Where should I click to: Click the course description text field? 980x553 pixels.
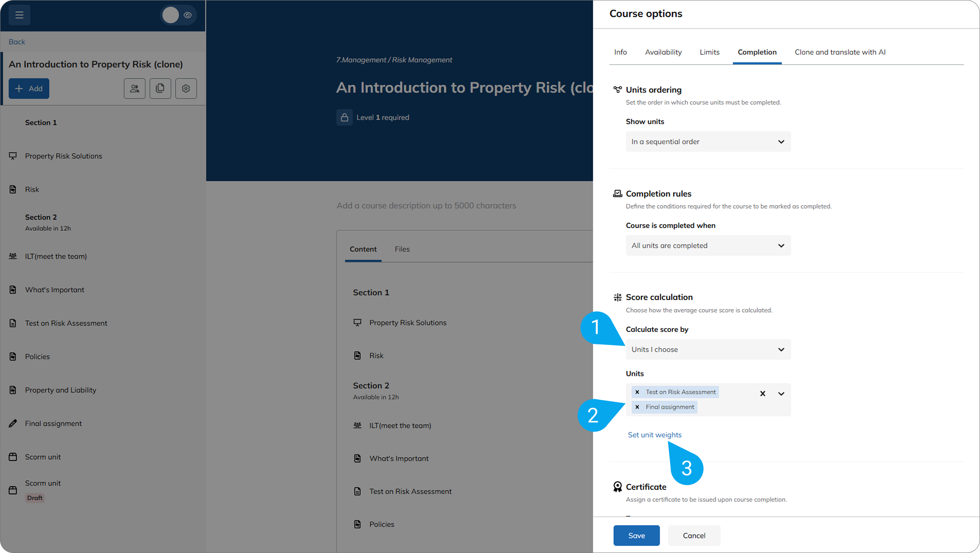[x=426, y=206]
